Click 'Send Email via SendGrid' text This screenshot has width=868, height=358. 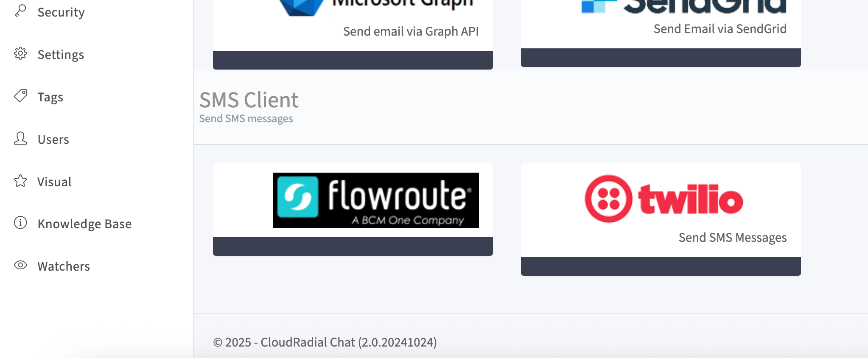click(720, 29)
